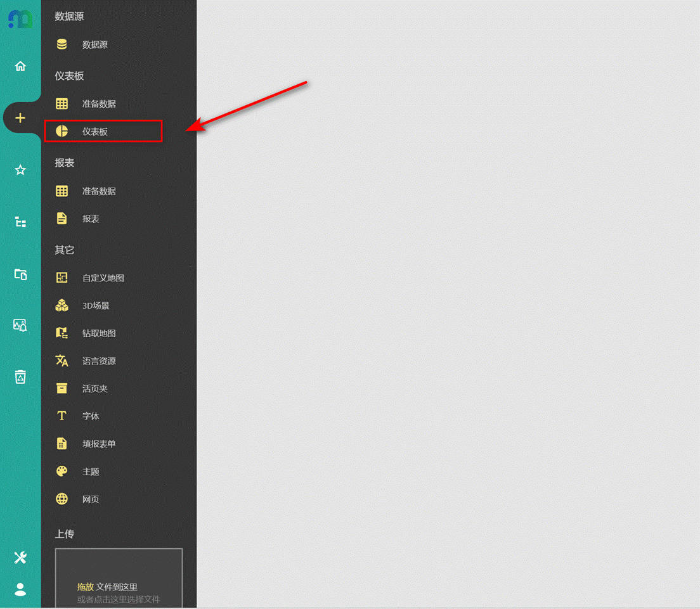Click the plus create-new icon
Image resolution: width=700 pixels, height=609 pixels.
[x=20, y=118]
